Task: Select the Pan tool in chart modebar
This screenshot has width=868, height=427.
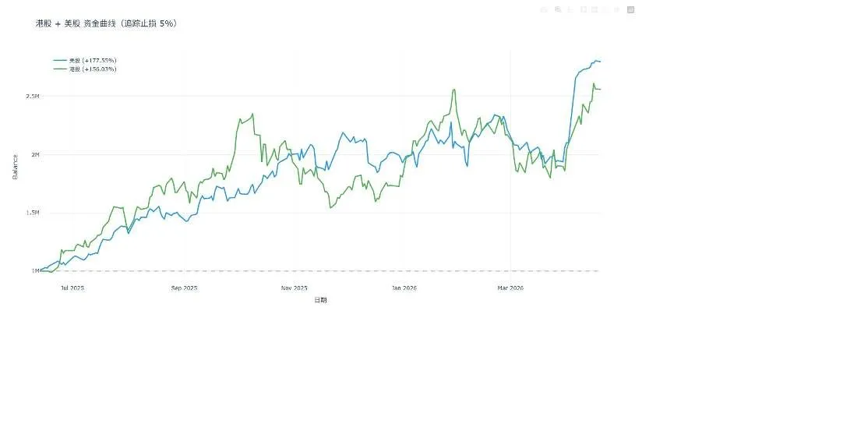Action: point(570,9)
